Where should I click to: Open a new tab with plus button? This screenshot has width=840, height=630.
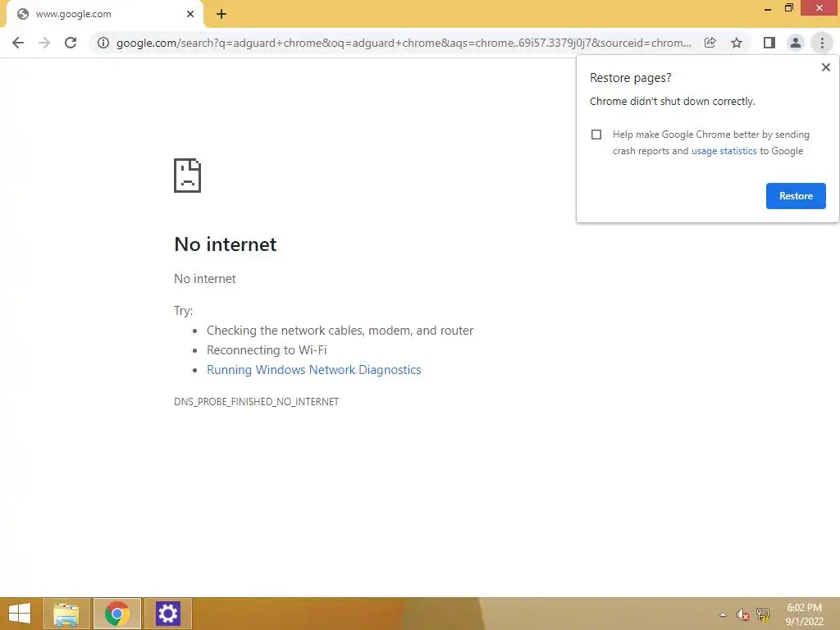coord(221,15)
